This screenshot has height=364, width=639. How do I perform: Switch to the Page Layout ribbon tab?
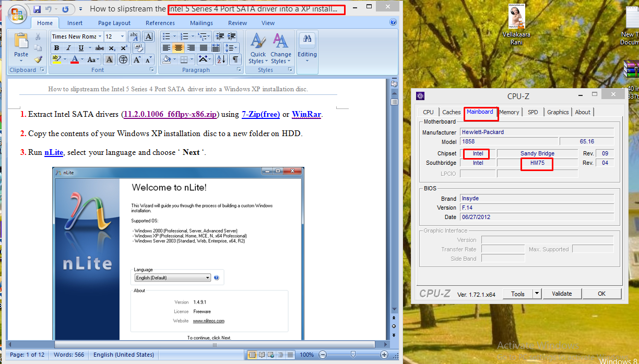tap(114, 23)
